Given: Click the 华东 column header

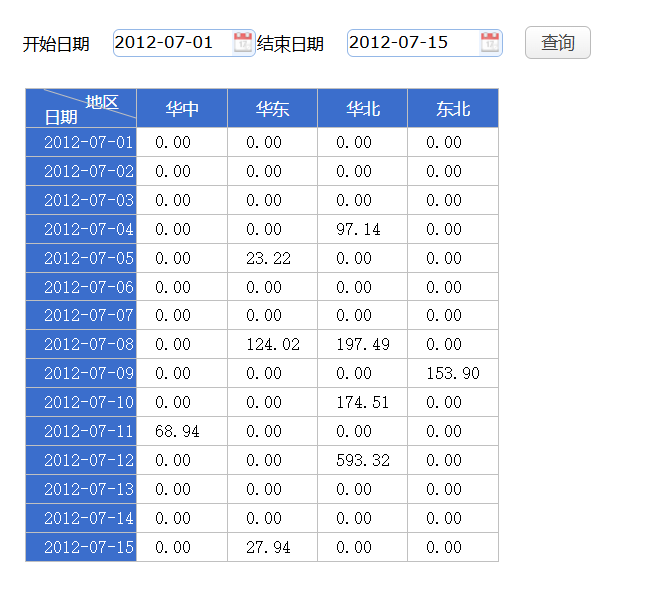Looking at the screenshot, I should [x=272, y=108].
